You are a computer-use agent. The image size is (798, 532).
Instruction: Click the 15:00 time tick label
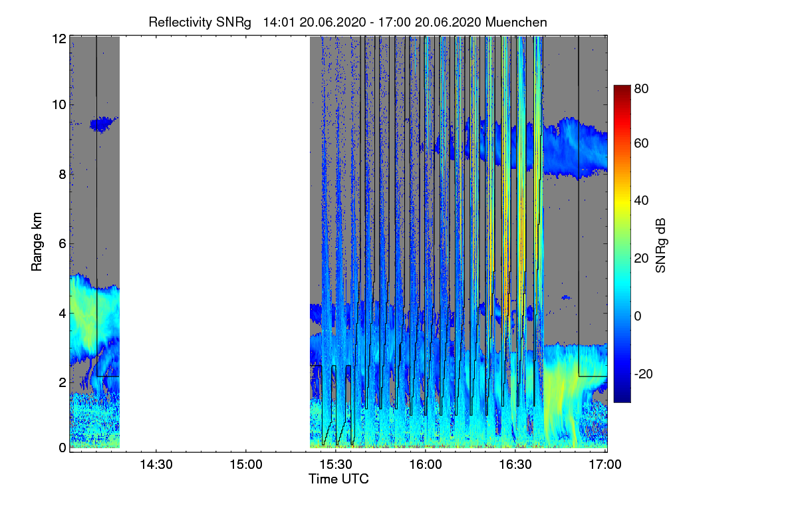coord(245,465)
